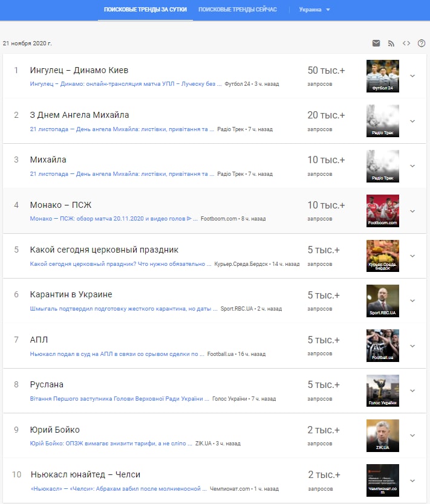Click the Sport.RBC.UA thumbnail

click(x=382, y=301)
